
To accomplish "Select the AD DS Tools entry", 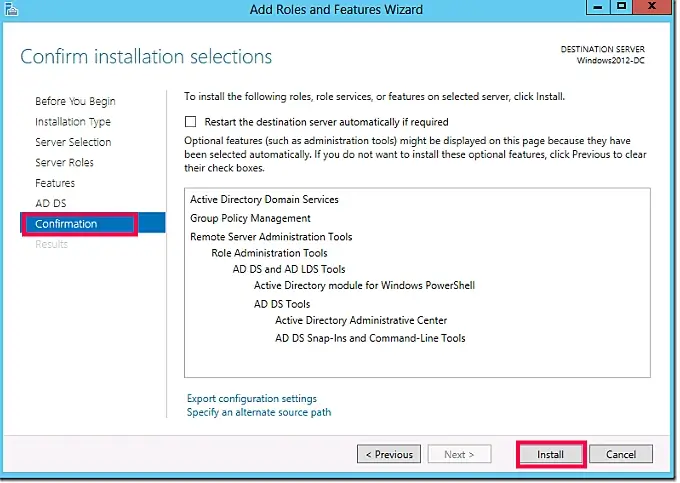I will [282, 304].
